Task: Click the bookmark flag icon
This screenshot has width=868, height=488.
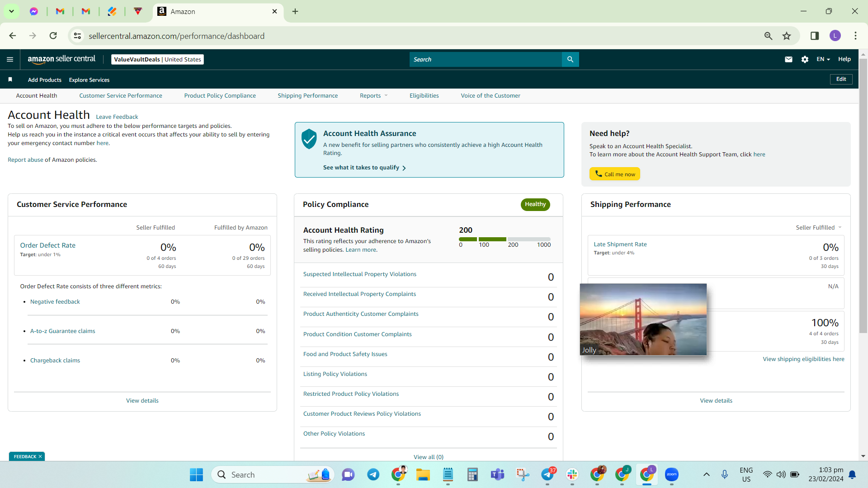Action: (x=10, y=80)
